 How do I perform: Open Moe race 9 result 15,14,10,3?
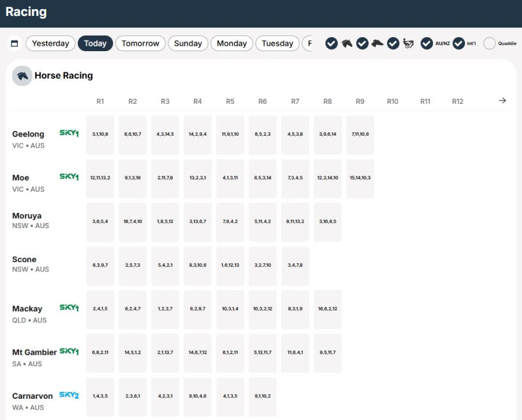[360, 179]
